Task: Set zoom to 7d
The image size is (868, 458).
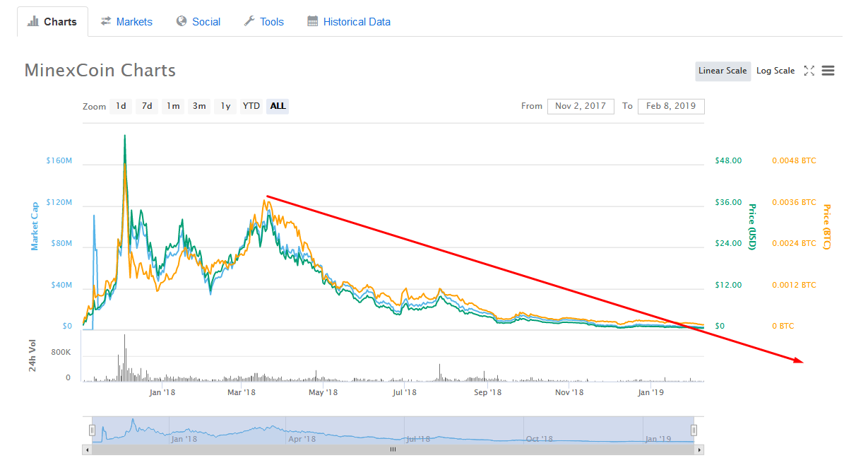Action: tap(147, 106)
